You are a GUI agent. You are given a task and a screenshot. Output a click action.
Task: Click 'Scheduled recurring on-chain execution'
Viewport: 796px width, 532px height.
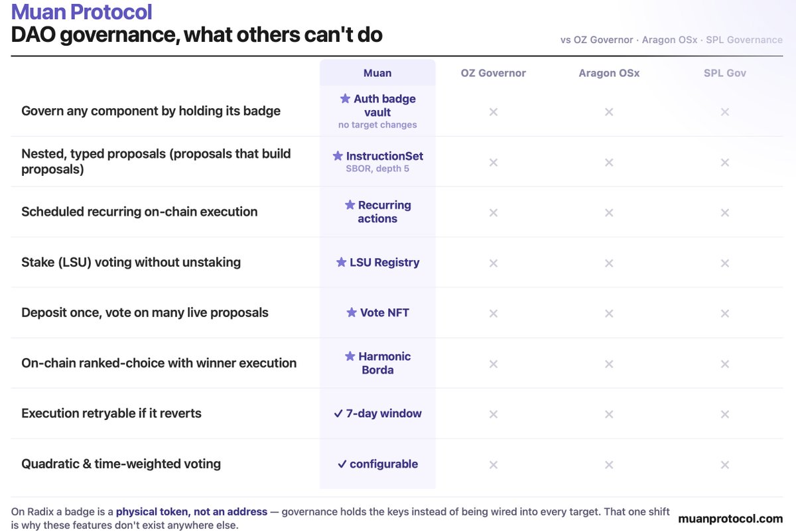pos(139,212)
